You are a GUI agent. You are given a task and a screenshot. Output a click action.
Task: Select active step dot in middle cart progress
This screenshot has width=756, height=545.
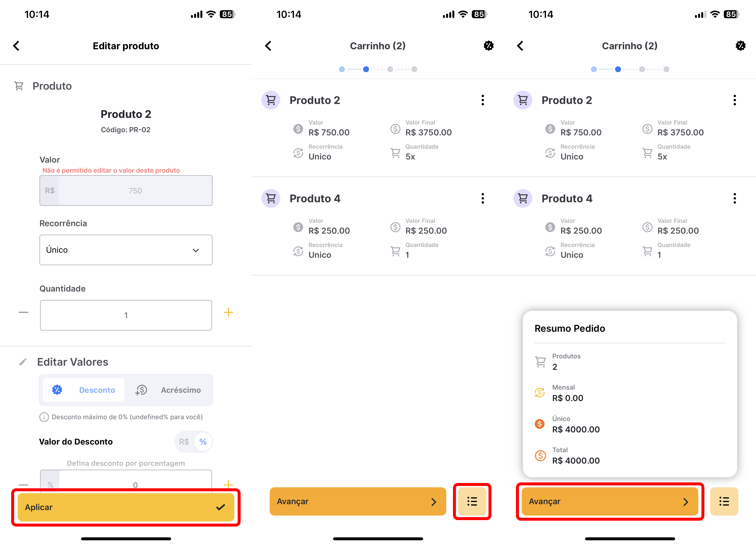(366, 69)
